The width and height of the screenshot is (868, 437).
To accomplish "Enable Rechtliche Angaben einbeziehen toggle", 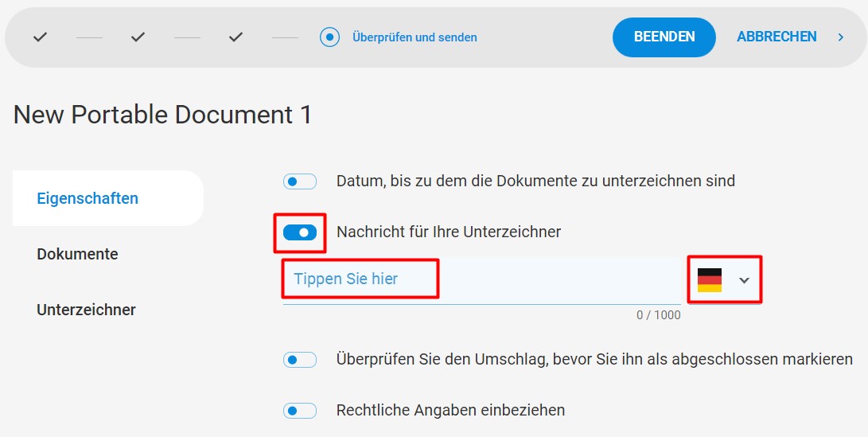I will click(x=299, y=411).
